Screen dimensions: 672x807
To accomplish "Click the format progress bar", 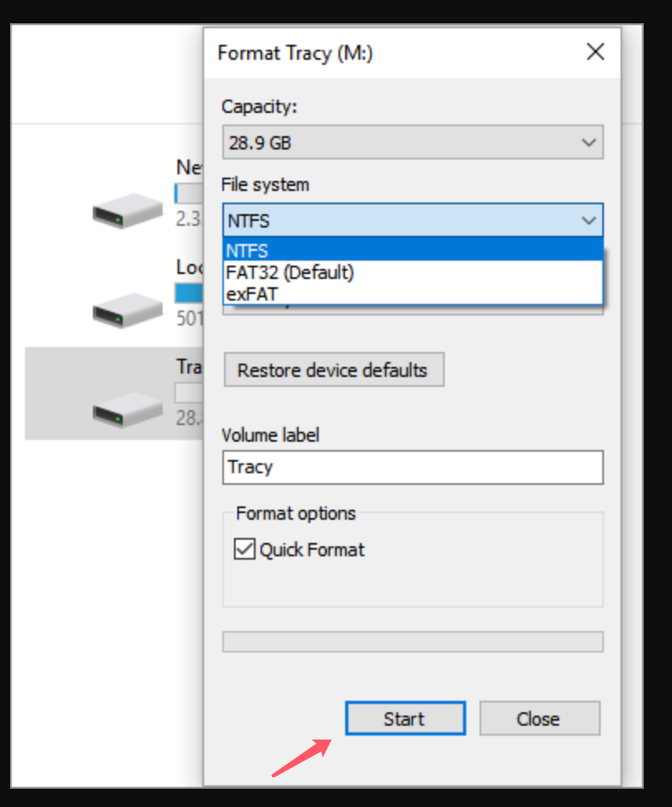I will 412,641.
